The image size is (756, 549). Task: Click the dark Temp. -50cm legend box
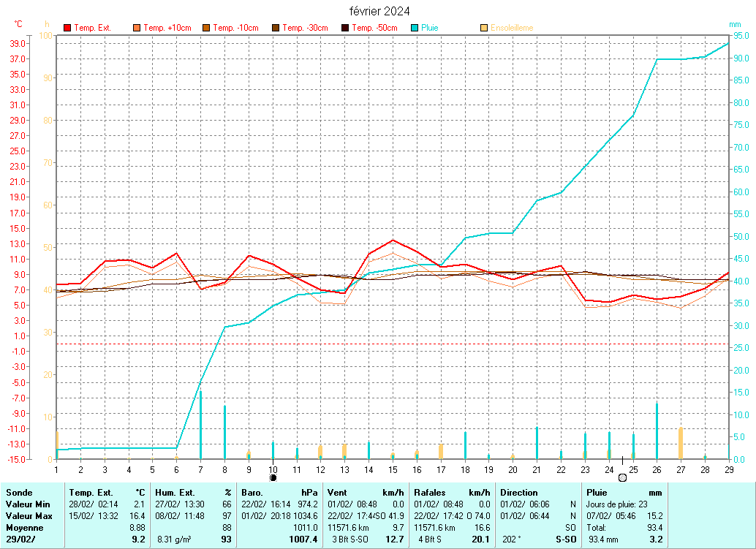click(x=345, y=28)
